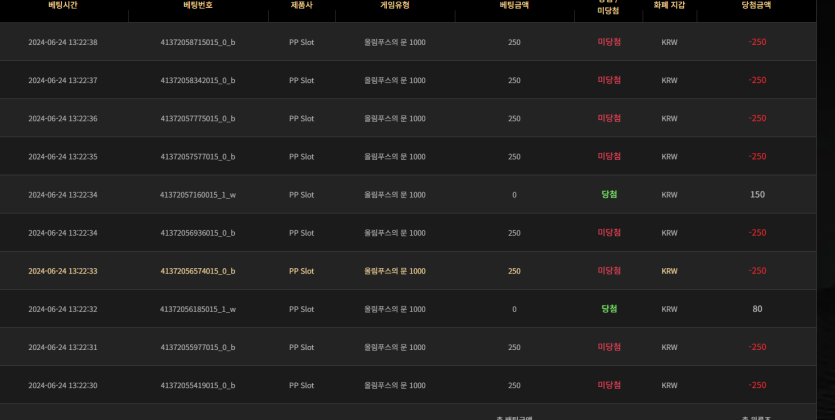Select bet number 41372057577015_0_b
Viewport: 835px width, 420px height.
click(198, 157)
